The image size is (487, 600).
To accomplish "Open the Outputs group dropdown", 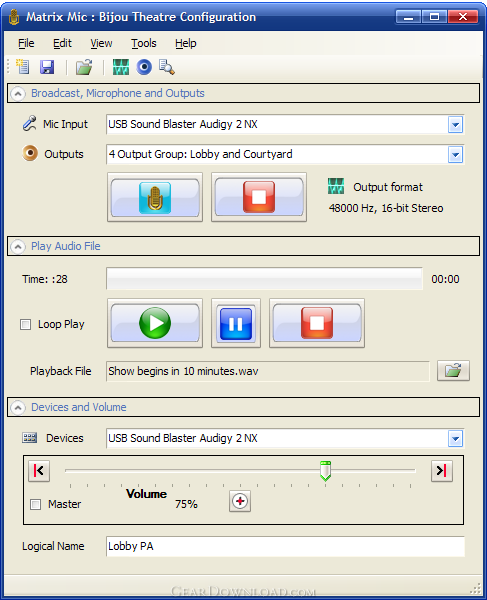I will click(x=455, y=155).
